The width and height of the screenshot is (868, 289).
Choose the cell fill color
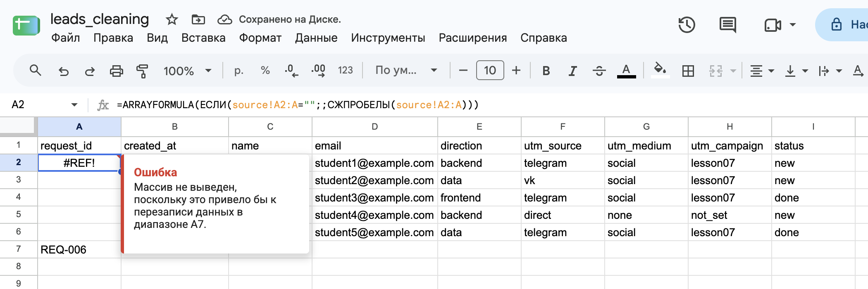[x=660, y=70]
